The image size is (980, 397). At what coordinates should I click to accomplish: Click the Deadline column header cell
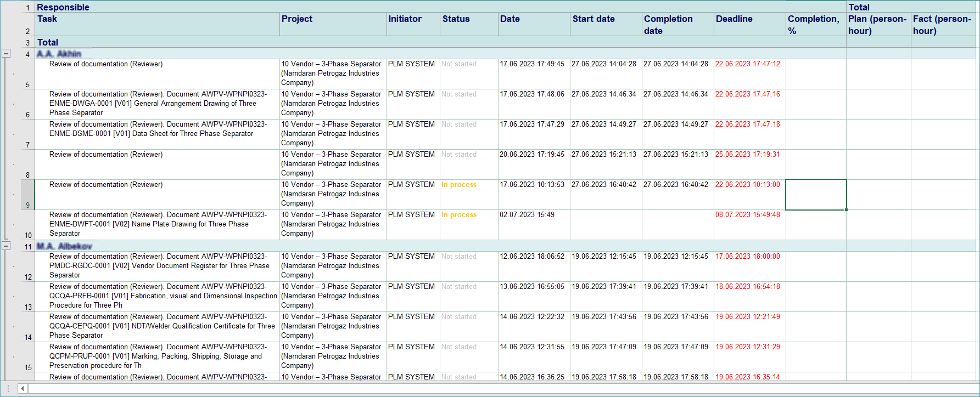click(x=749, y=25)
